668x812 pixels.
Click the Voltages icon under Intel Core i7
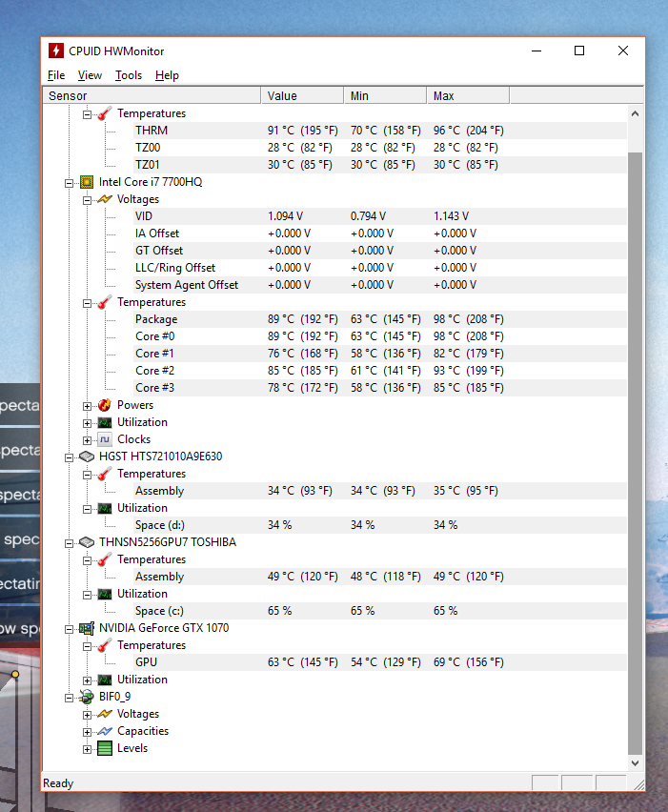(105, 199)
